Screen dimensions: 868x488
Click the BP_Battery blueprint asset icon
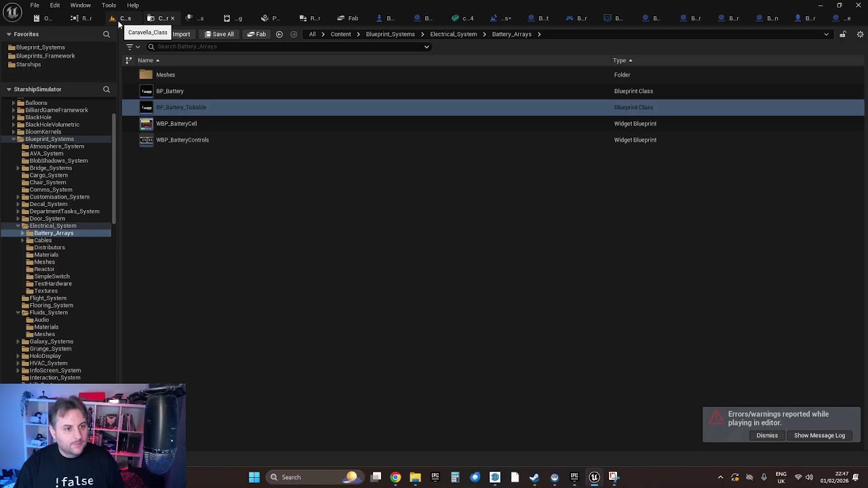(x=146, y=91)
